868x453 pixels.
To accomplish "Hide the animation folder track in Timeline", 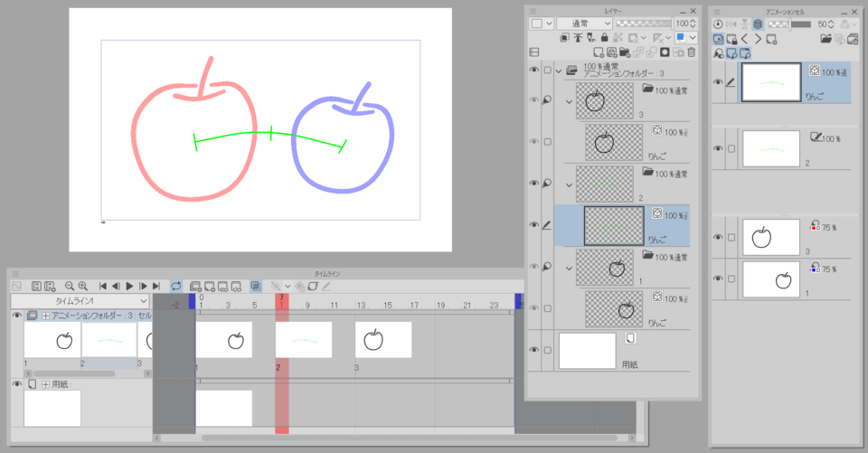I will coord(16,316).
